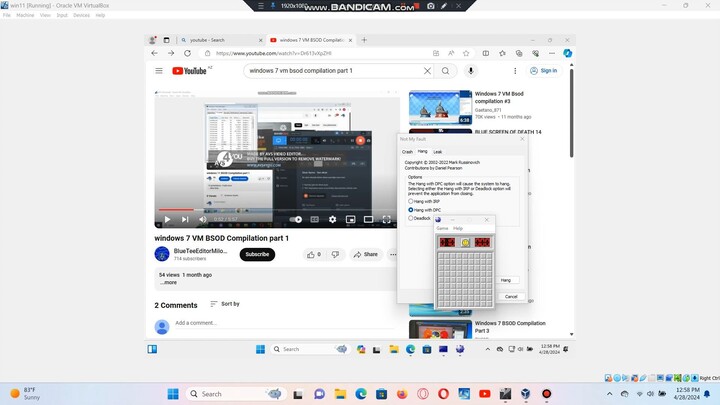Screen dimensions: 720x405
Task: Open the Leak tab in Not My Fault
Action: [438, 152]
